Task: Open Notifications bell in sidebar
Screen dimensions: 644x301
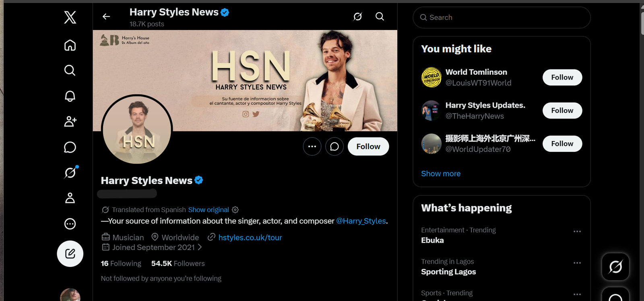Action: tap(70, 96)
